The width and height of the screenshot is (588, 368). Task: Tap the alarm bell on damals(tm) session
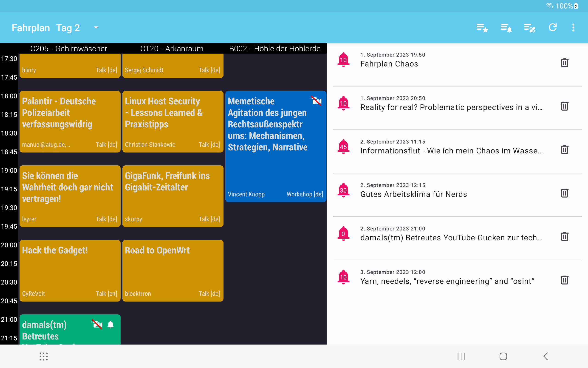click(x=110, y=325)
